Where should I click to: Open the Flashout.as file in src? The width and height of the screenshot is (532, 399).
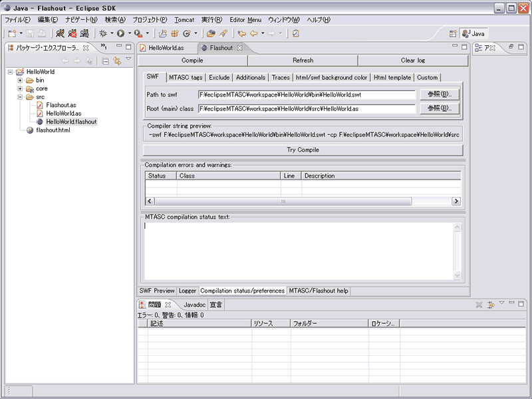click(x=61, y=105)
